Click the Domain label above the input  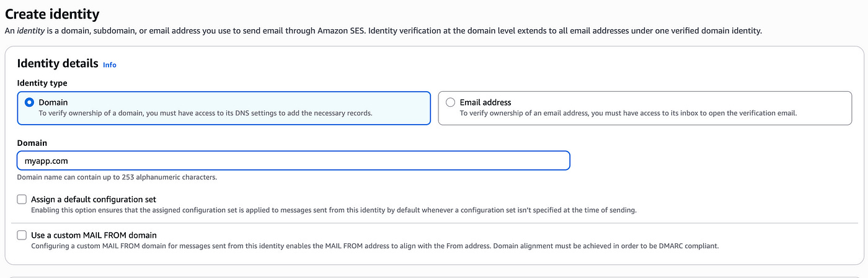click(x=32, y=143)
